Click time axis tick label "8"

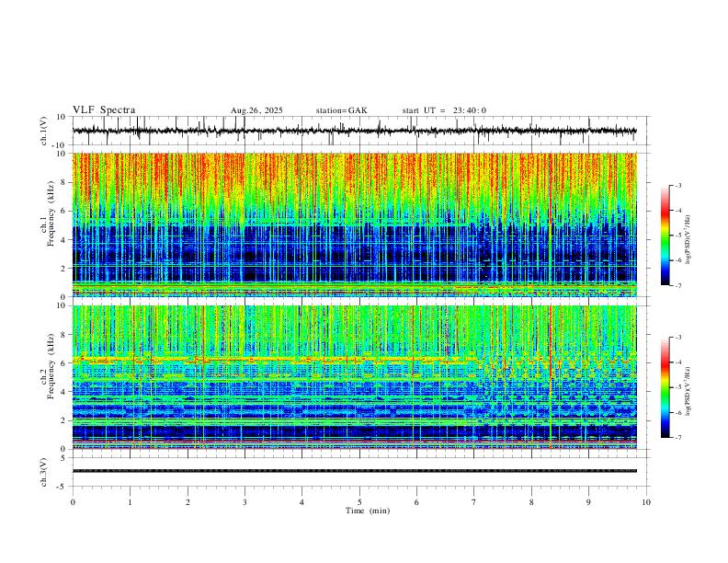(x=531, y=502)
